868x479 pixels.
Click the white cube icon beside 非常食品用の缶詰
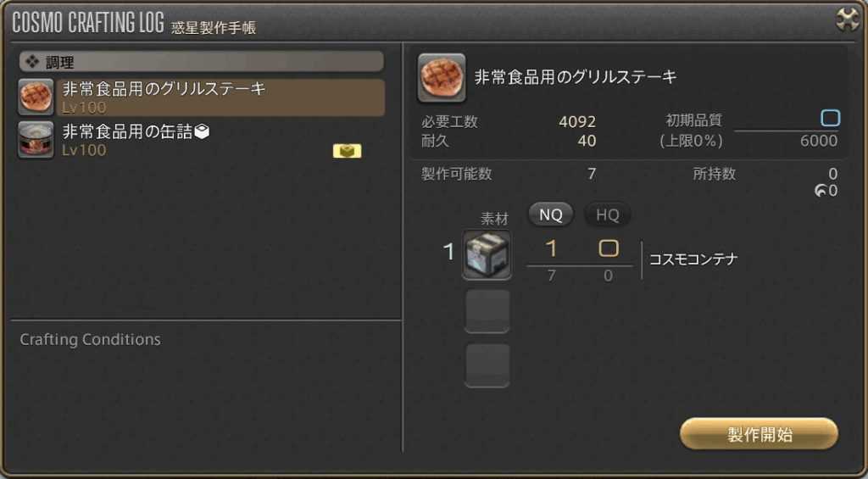click(202, 131)
